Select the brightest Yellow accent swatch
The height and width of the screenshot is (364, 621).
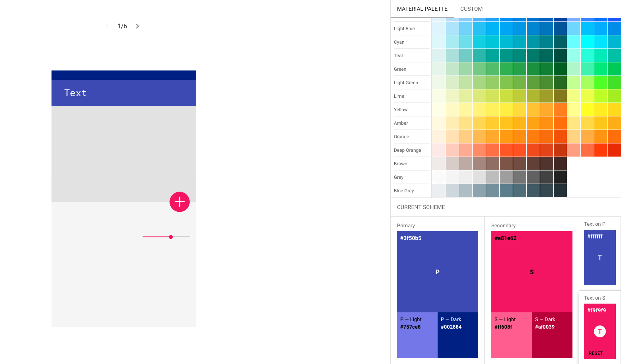point(587,109)
